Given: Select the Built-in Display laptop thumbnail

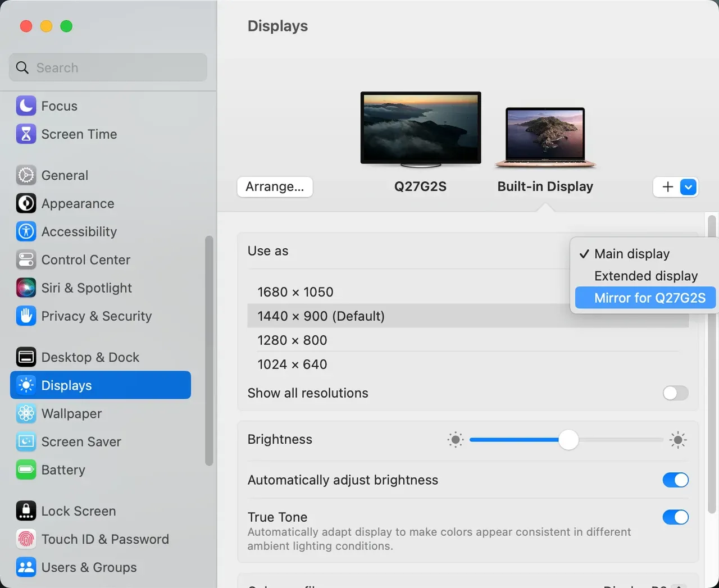Looking at the screenshot, I should 545,138.
